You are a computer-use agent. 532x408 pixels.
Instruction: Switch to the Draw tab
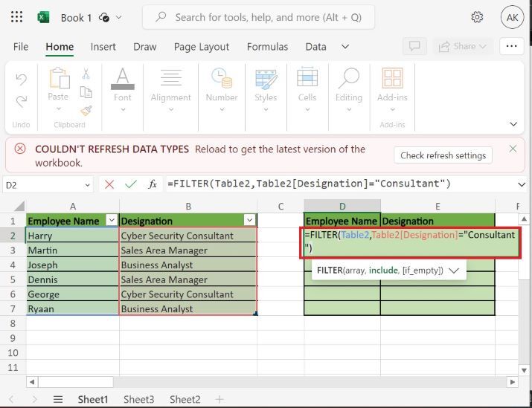[145, 47]
